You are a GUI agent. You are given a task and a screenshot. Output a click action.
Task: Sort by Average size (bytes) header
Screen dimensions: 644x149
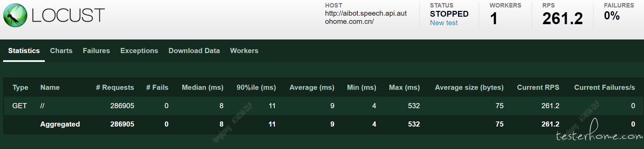point(469,87)
